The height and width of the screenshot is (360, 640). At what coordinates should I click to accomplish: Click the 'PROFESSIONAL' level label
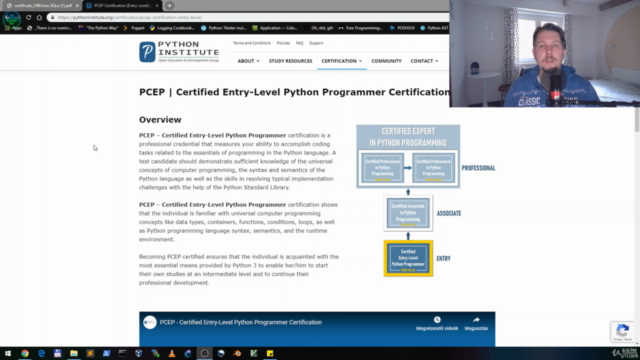click(478, 168)
